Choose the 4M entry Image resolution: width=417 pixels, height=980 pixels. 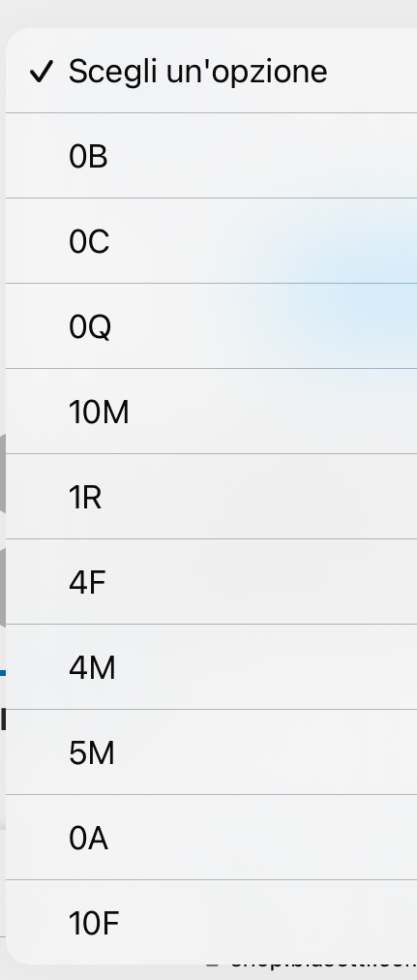click(212, 666)
